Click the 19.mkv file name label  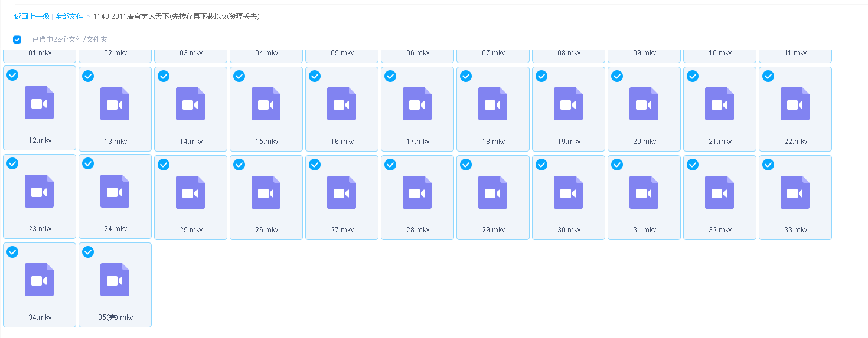[569, 142]
